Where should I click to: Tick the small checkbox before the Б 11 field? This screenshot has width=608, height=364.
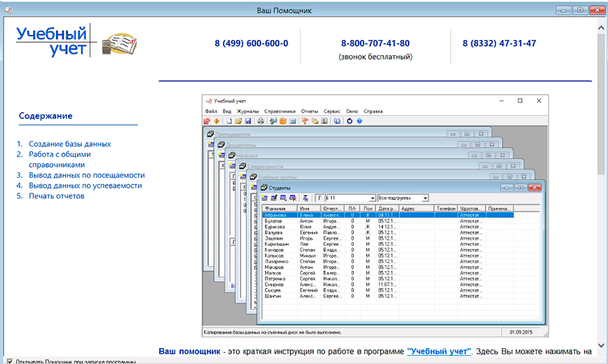[x=320, y=198]
